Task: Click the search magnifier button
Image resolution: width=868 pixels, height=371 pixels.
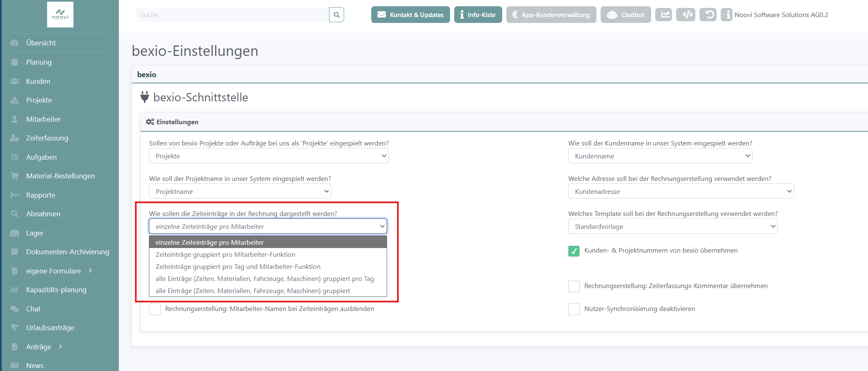Action: (x=337, y=15)
